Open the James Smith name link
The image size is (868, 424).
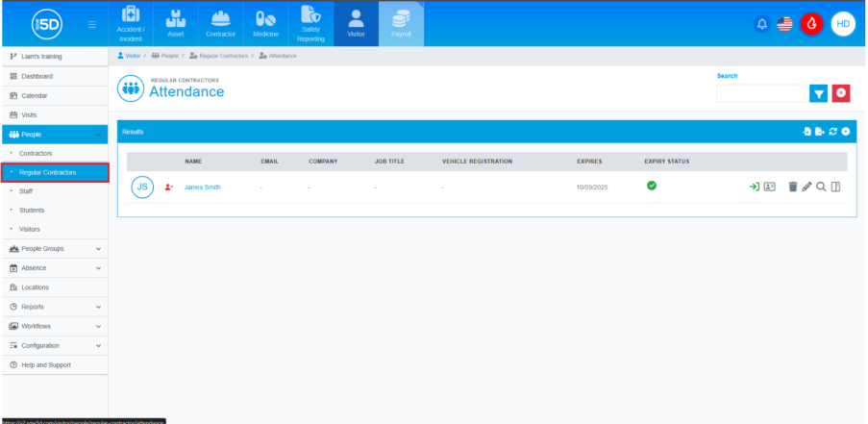click(202, 187)
